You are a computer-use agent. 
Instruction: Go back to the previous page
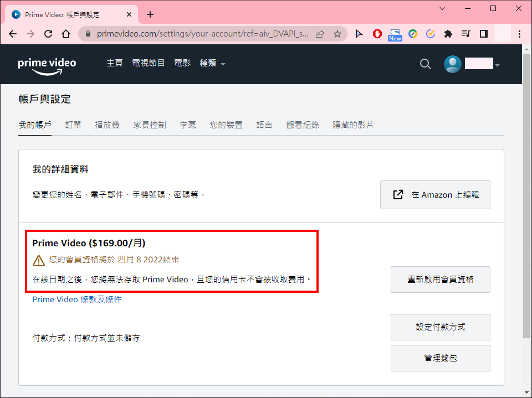[x=13, y=34]
